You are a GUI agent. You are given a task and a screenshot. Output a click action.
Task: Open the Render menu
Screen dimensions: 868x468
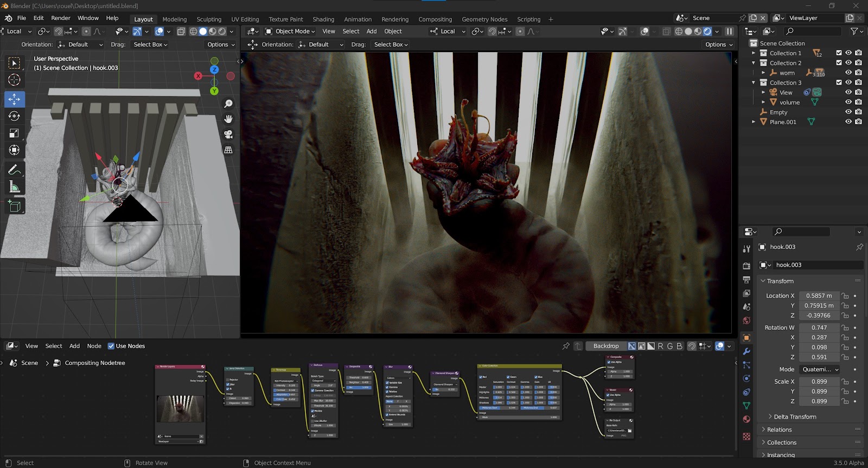(x=61, y=18)
